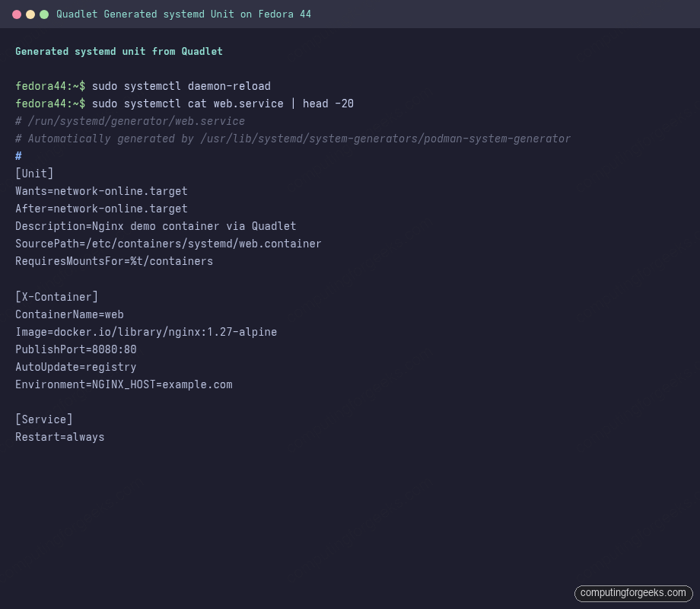Click 'Description=Nginx demo container via Quadlet'
The height and width of the screenshot is (609, 700).
click(x=156, y=226)
